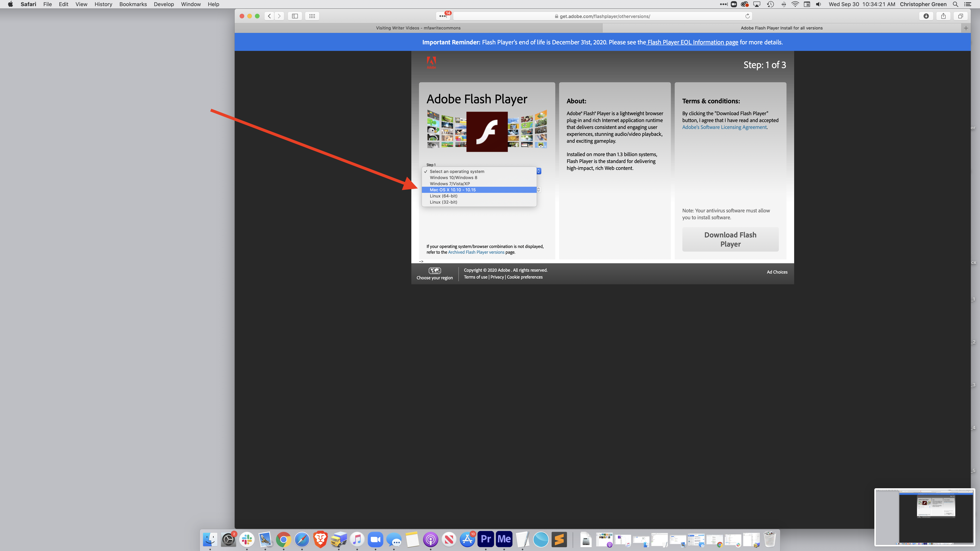980x551 pixels.
Task: Open Safari Bookmarks menu
Action: [x=133, y=5]
